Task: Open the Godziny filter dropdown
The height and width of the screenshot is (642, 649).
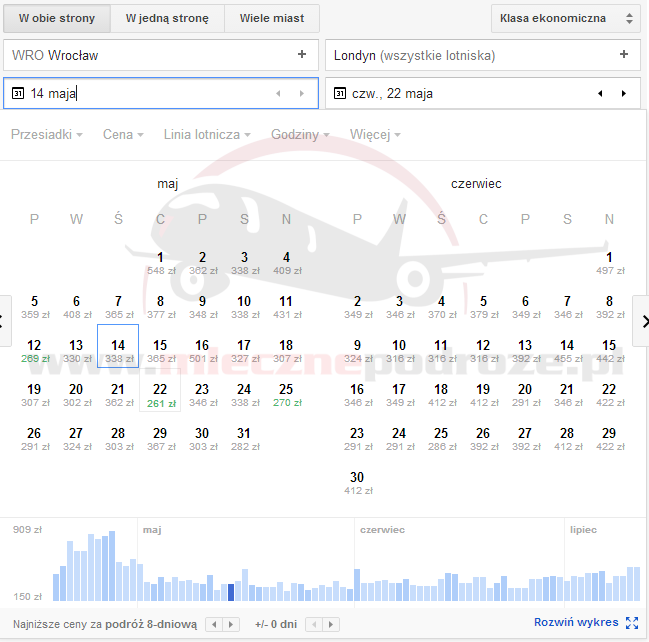Action: (300, 135)
